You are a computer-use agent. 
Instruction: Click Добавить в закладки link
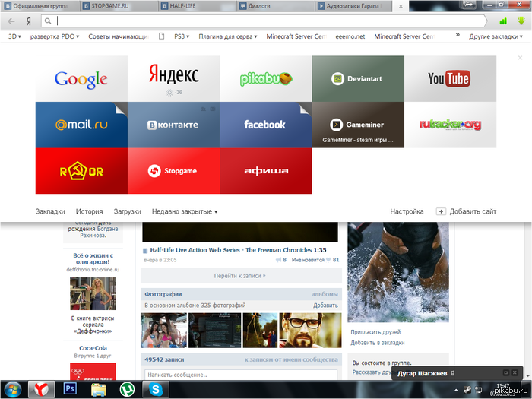(378, 343)
